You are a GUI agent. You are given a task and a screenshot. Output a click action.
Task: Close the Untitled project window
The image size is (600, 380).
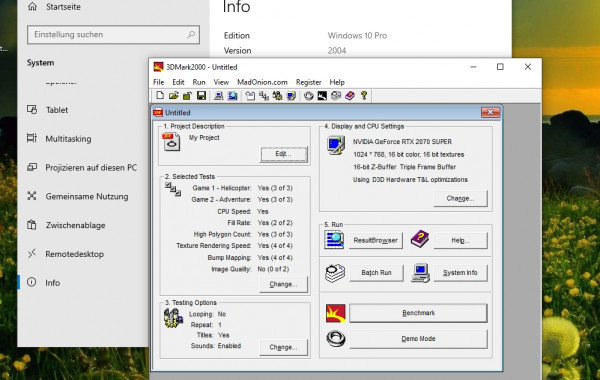pyautogui.click(x=490, y=112)
